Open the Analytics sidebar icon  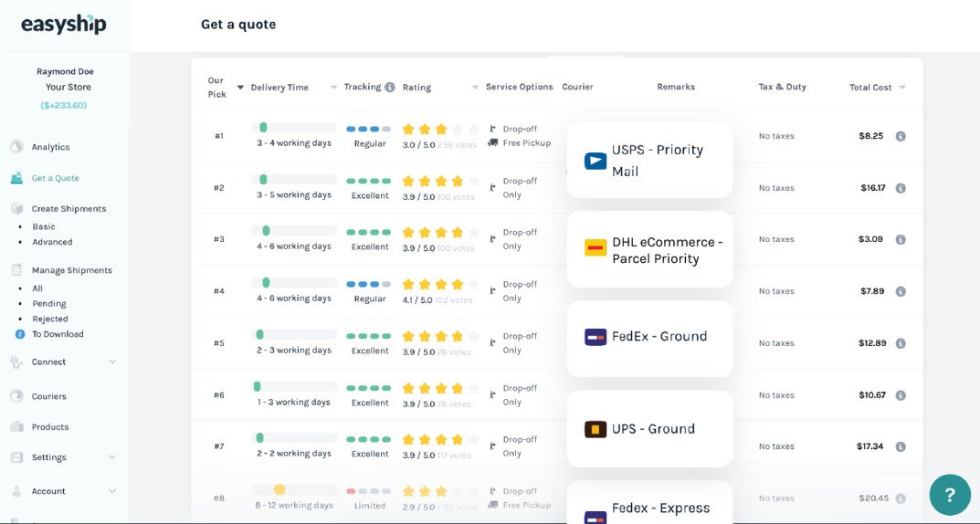coord(16,147)
